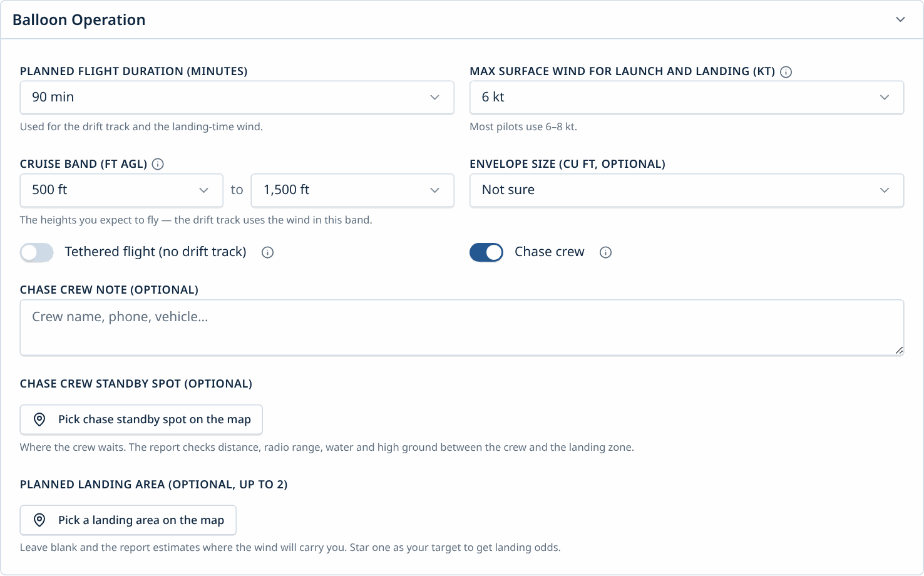Click Pick a landing area on the map
924x576 pixels.
coord(128,520)
